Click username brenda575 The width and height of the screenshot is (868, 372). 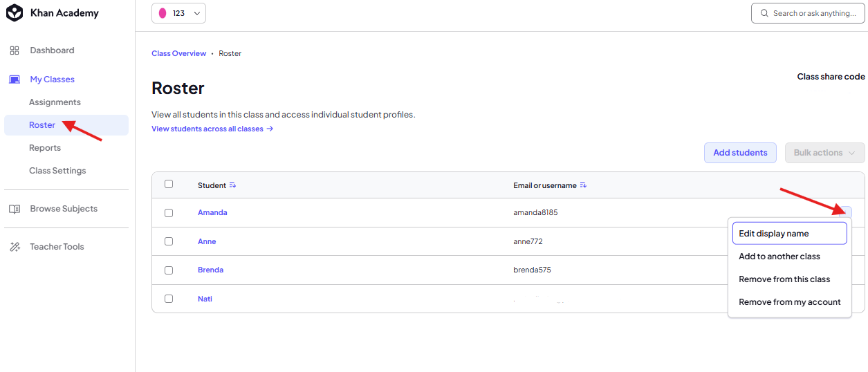click(532, 270)
